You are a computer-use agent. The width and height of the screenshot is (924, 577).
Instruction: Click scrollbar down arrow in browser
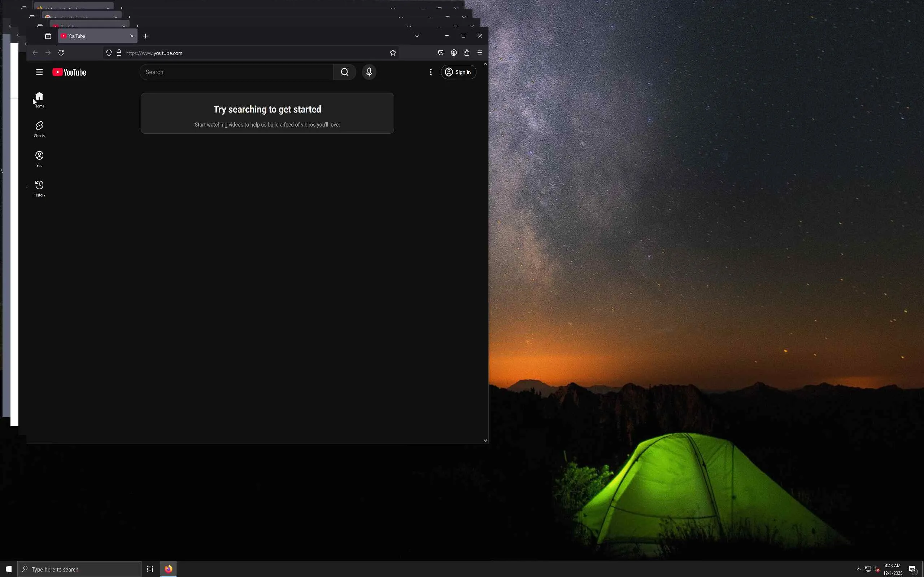pyautogui.click(x=485, y=440)
